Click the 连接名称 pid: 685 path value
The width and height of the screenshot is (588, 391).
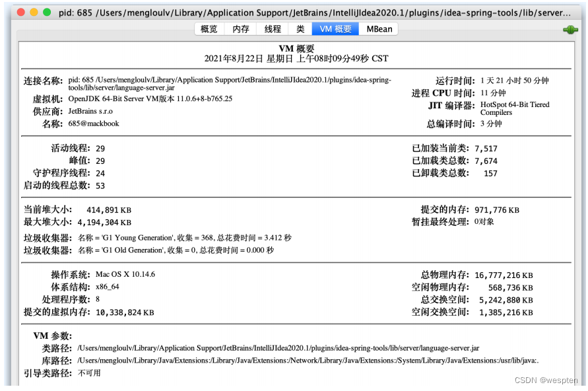click(230, 84)
